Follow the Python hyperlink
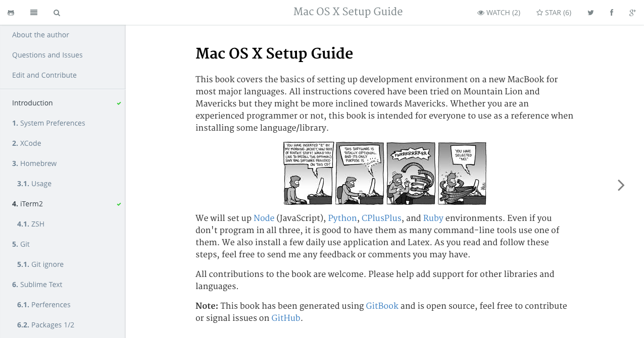The image size is (644, 338). click(x=342, y=218)
